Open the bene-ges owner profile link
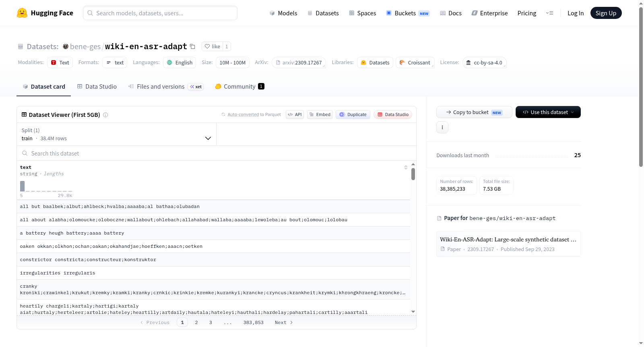Screen dimensions: 644x347 coord(85,47)
